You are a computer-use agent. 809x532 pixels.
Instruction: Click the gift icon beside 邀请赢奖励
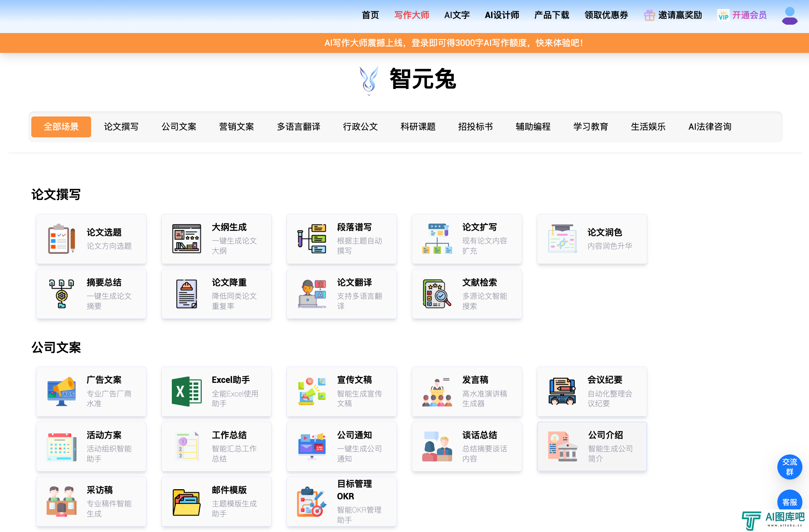pyautogui.click(x=649, y=15)
